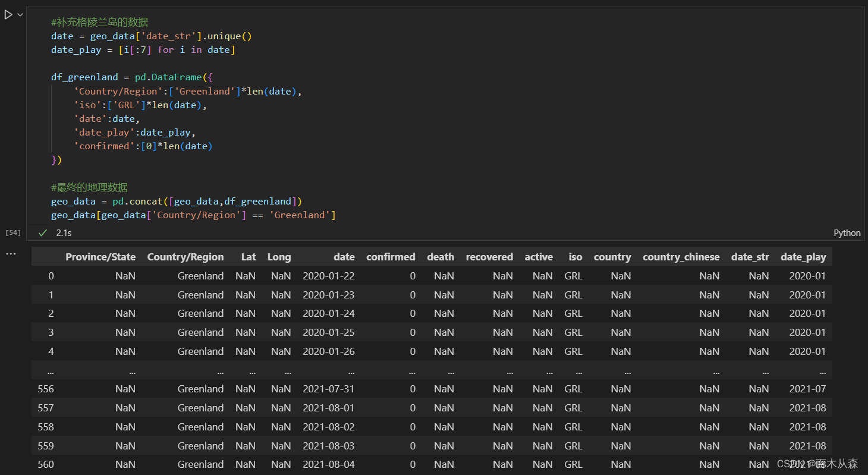Click the death column header
This screenshot has height=475, width=868.
pos(441,257)
